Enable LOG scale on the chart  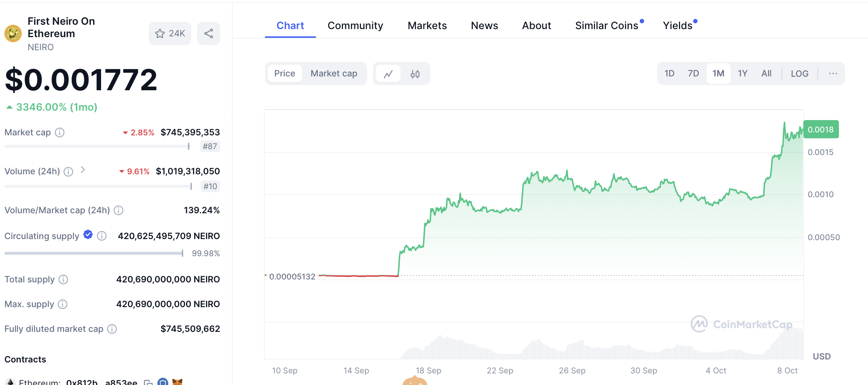pos(799,74)
